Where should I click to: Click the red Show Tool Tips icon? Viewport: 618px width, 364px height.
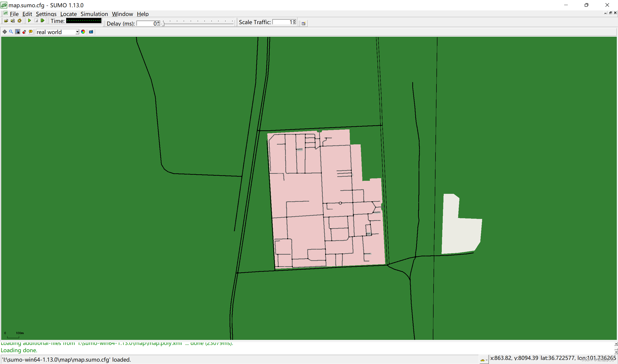click(x=24, y=32)
